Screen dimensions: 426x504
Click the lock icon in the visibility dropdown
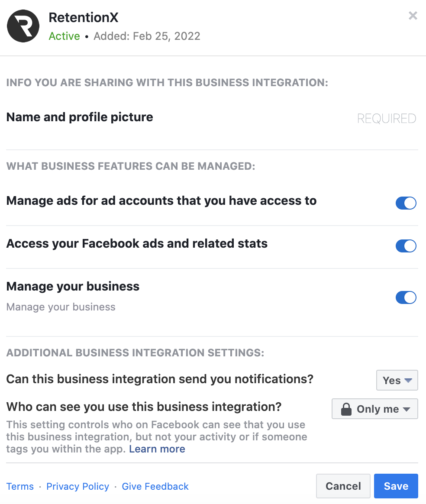[x=346, y=408]
